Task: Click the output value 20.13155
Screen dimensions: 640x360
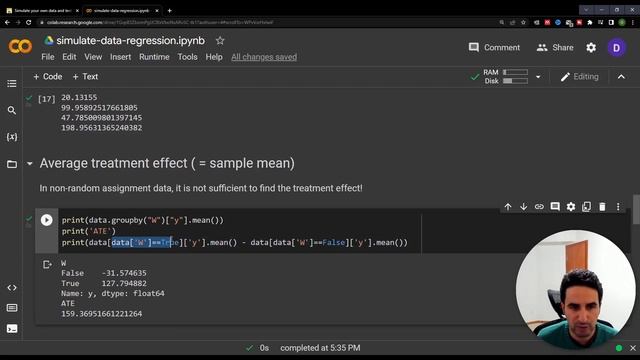Action: pos(79,98)
